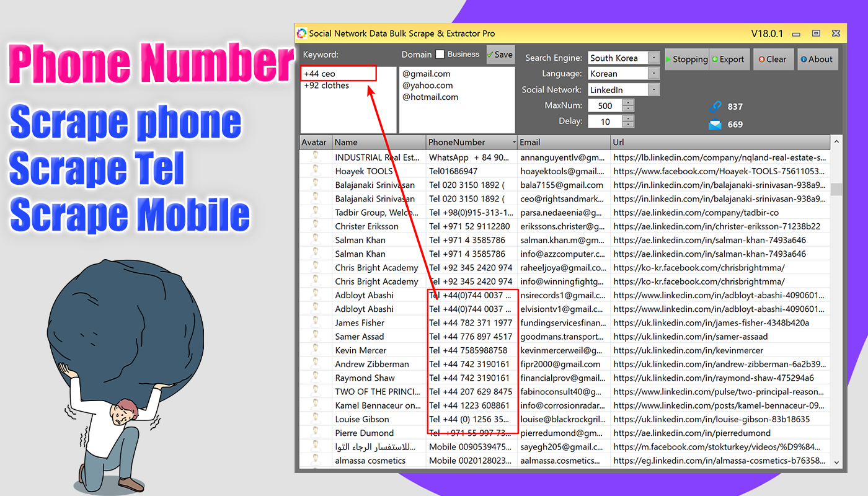The image size is (868, 496).
Task: Click the red X icon on Clear button
Action: click(x=761, y=59)
